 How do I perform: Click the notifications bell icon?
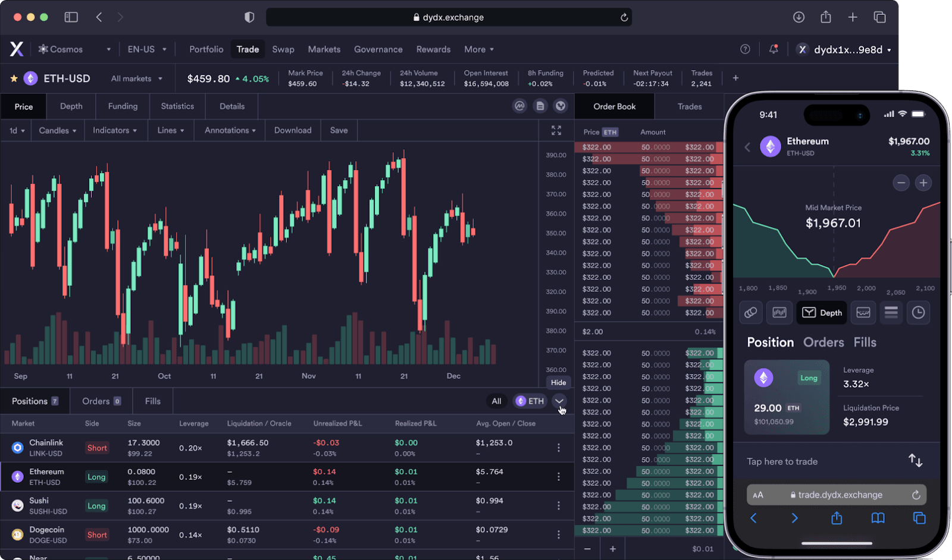[773, 49]
